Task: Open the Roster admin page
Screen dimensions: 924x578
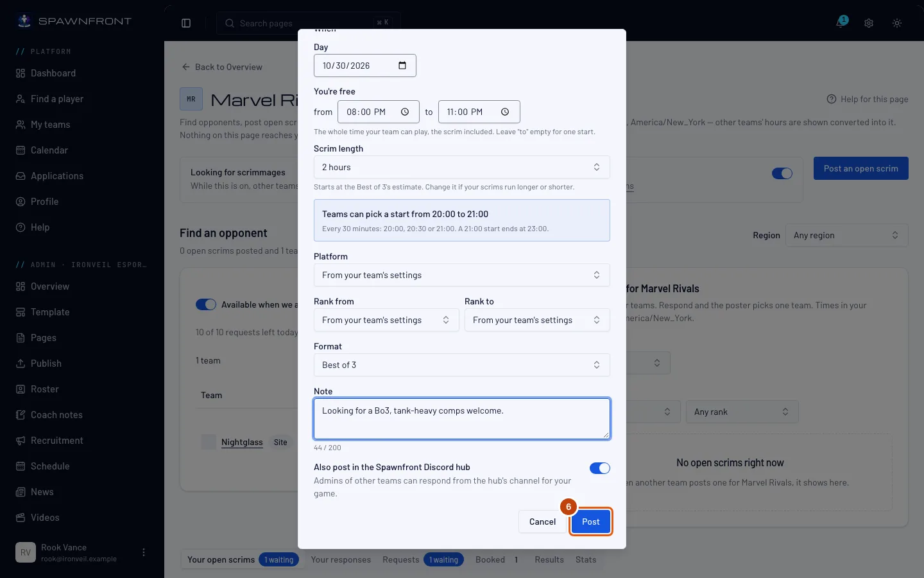Action: click(82, 389)
